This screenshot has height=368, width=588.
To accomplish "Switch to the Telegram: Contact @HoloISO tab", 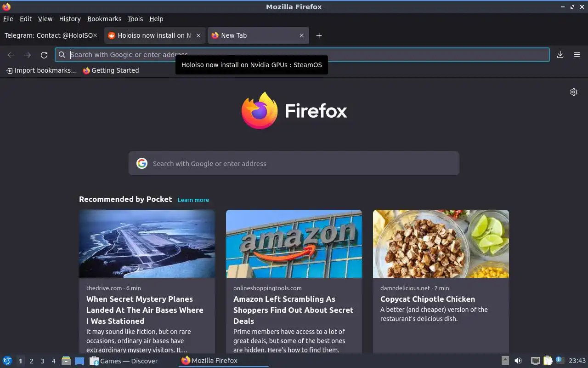I will (51, 35).
